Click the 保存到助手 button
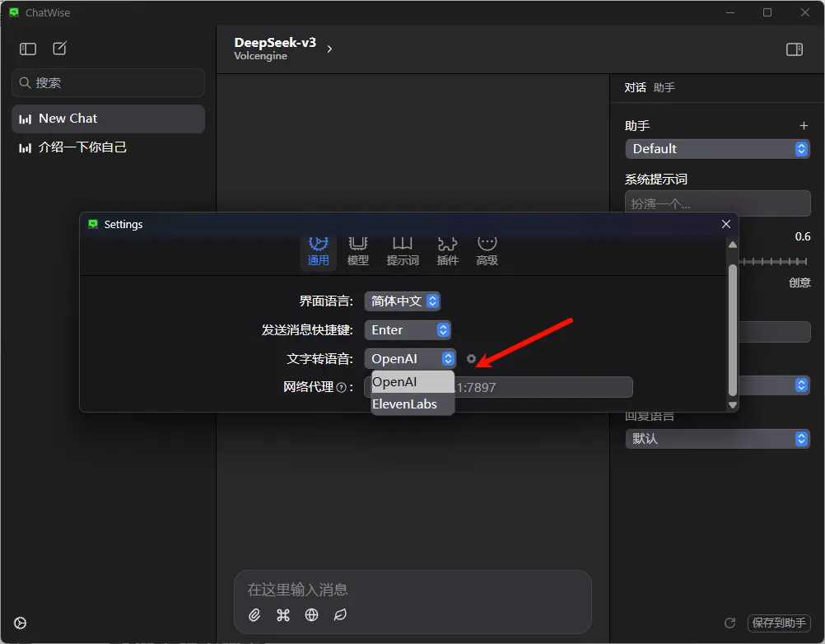This screenshot has width=825, height=644. (779, 623)
